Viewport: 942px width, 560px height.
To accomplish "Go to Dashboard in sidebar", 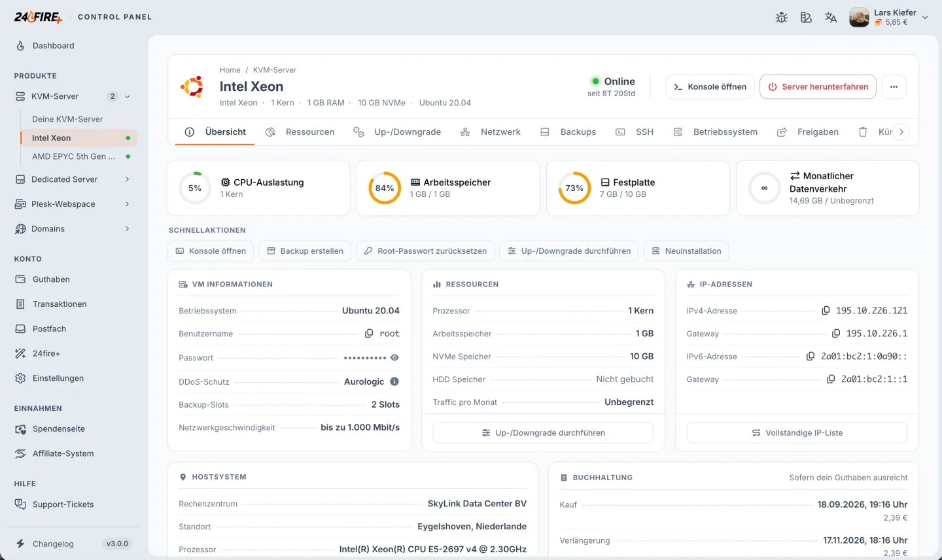I will click(x=54, y=46).
